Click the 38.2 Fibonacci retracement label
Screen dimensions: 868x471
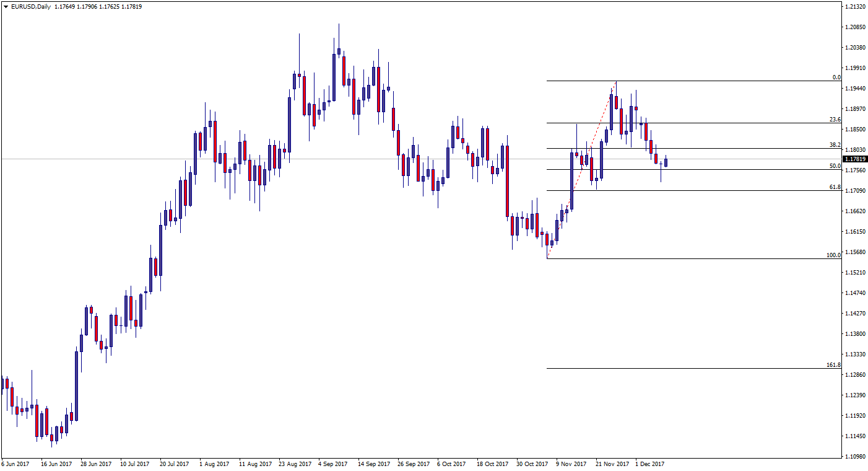(x=835, y=144)
